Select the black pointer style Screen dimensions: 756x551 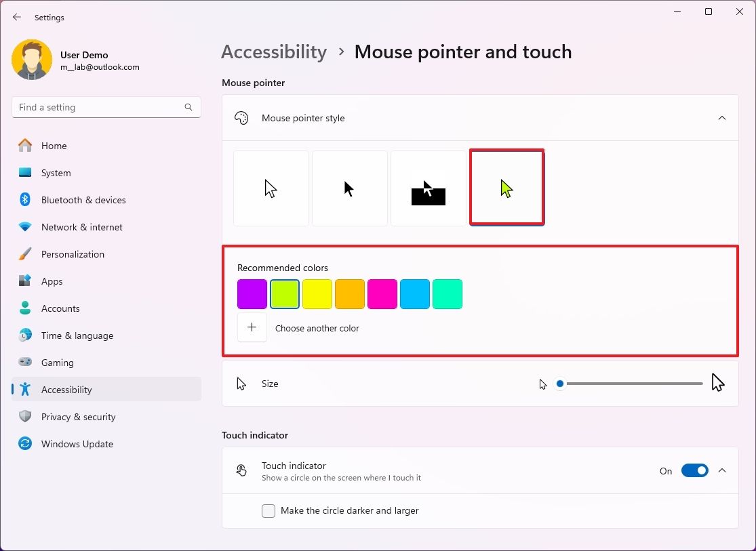tap(349, 188)
